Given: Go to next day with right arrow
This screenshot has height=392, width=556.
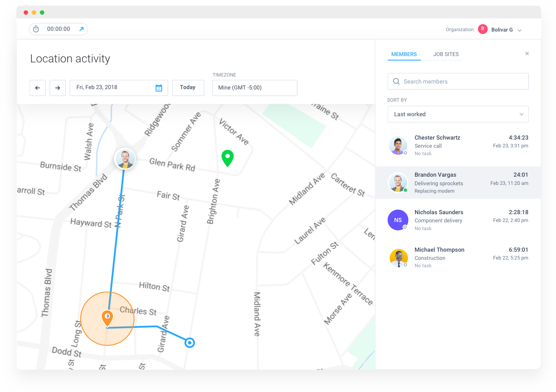Looking at the screenshot, I should tap(58, 88).
